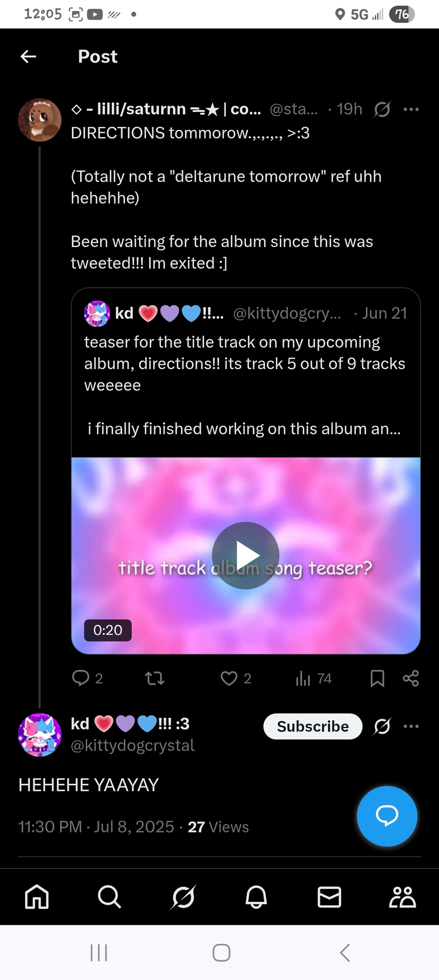
Task: Open the Notifications bell tab
Action: point(256,897)
